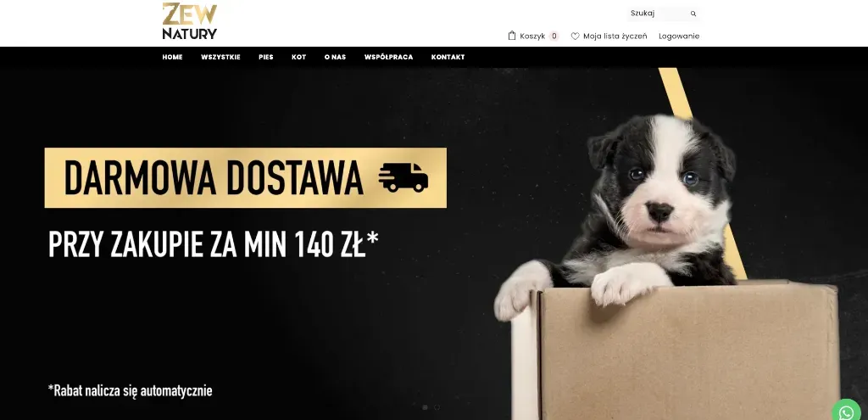Click the Darmowa Dostawa banner

(245, 178)
